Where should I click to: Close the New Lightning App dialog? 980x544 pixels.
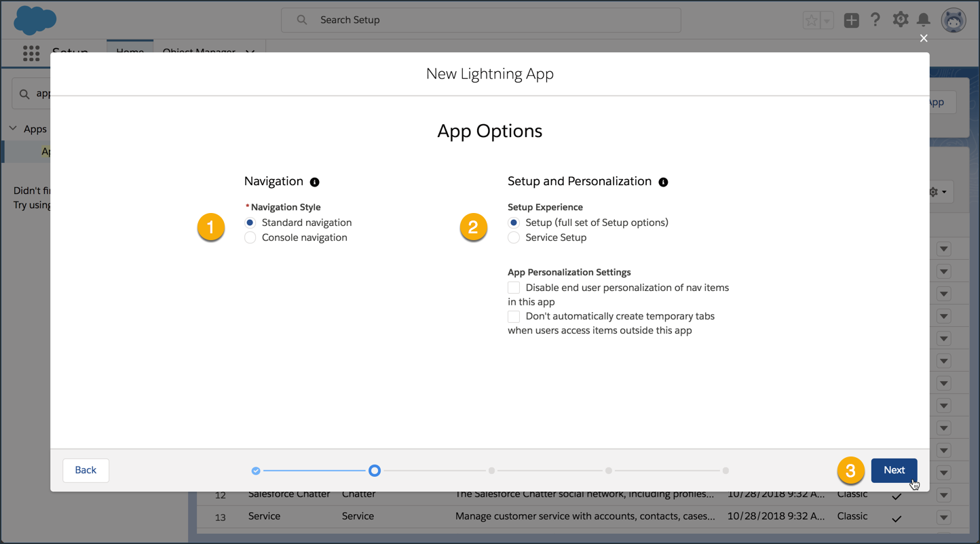[924, 38]
